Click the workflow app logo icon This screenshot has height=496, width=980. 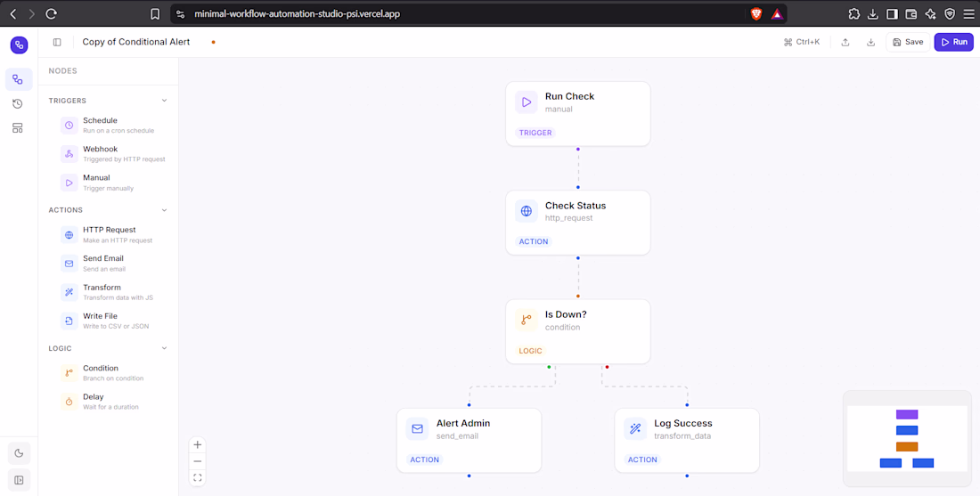tap(19, 45)
